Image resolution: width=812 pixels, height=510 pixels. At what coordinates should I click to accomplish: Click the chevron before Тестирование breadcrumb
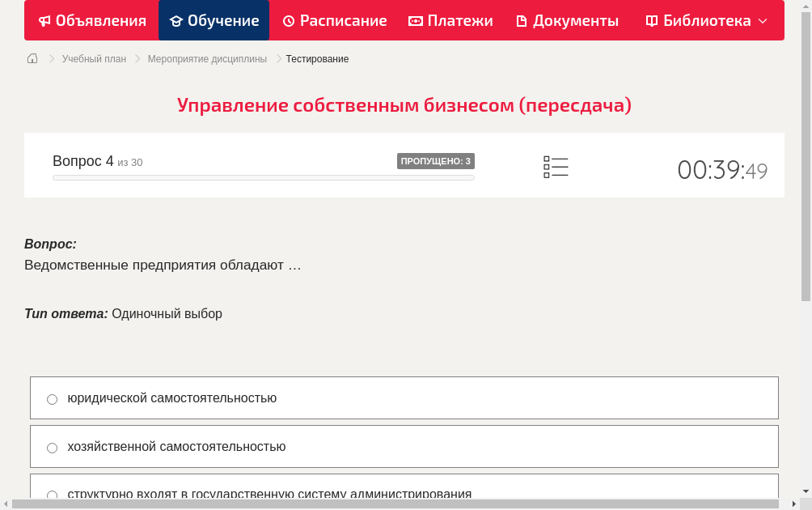(277, 58)
